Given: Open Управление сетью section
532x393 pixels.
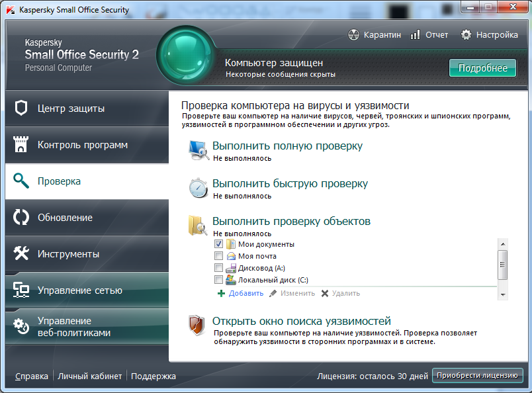Looking at the screenshot, I should pyautogui.click(x=87, y=290).
